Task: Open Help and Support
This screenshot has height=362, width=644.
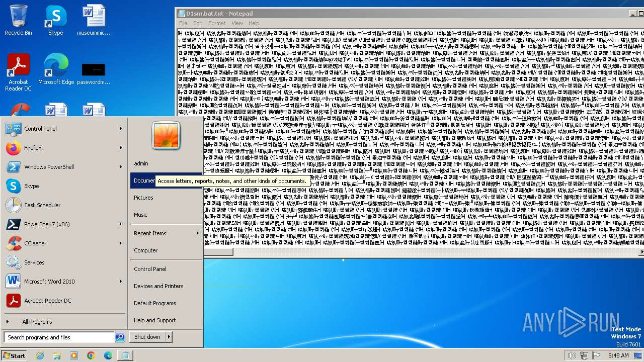Action: [x=166, y=320]
